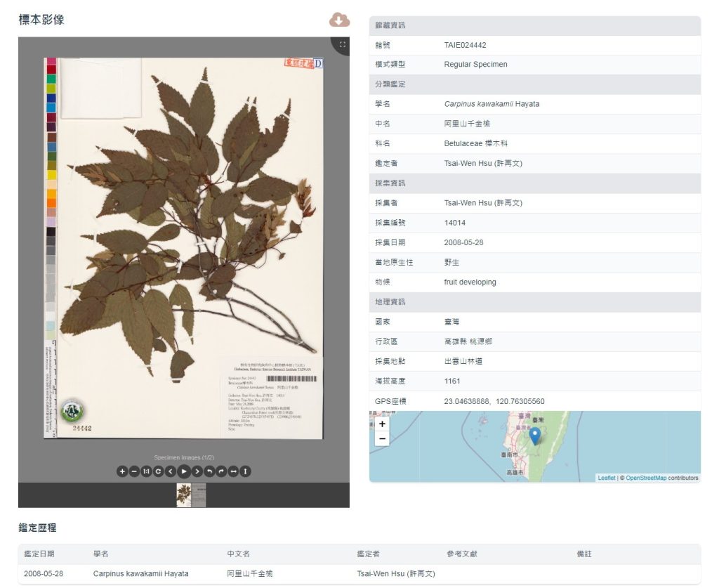
Task: Reset the specimen image view
Action: [158, 471]
